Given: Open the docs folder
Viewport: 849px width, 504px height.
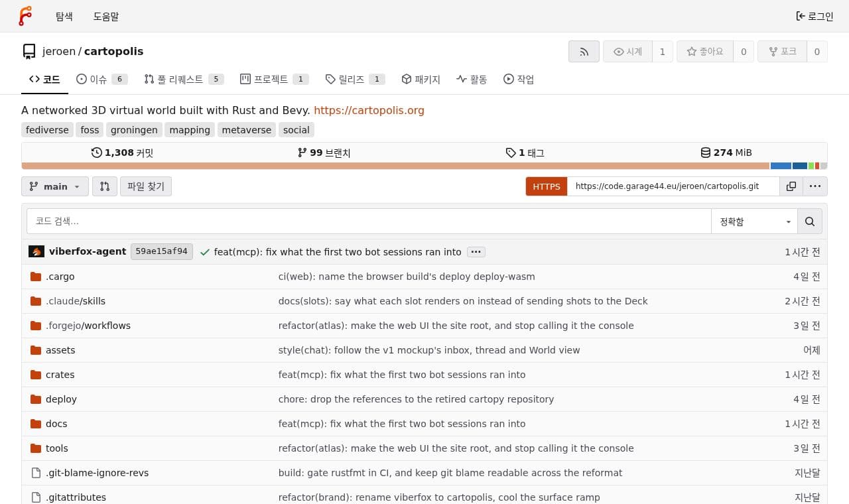Looking at the screenshot, I should (x=56, y=424).
